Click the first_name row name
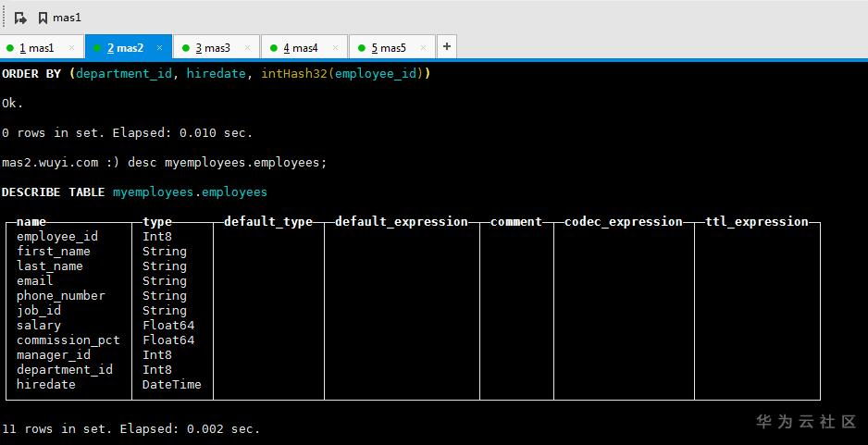This screenshot has width=868, height=445. 53,252
